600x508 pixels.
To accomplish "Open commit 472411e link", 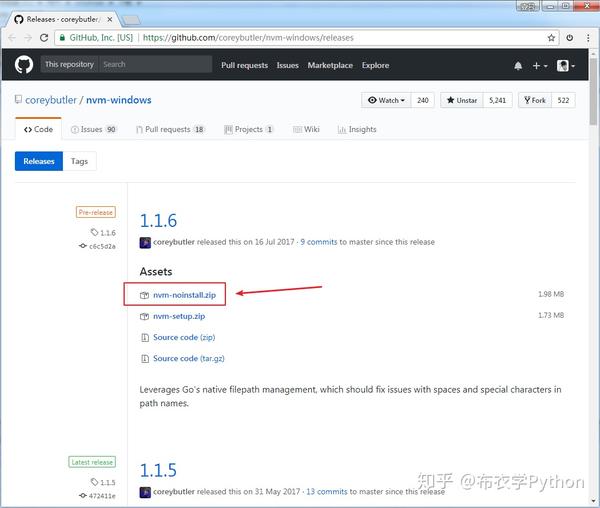I will coord(98,496).
